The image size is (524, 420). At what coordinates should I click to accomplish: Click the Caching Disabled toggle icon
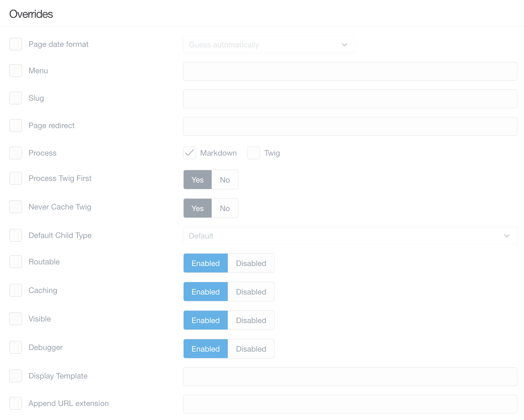251,291
